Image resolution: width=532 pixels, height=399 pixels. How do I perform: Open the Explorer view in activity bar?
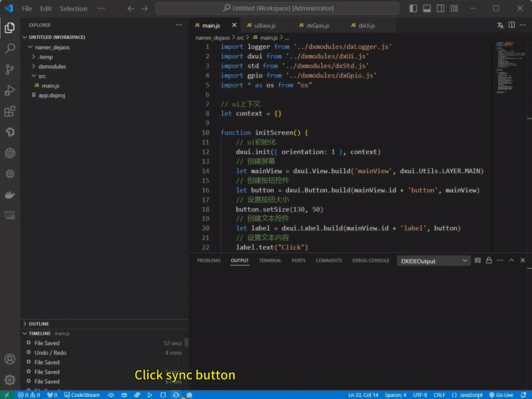10,28
